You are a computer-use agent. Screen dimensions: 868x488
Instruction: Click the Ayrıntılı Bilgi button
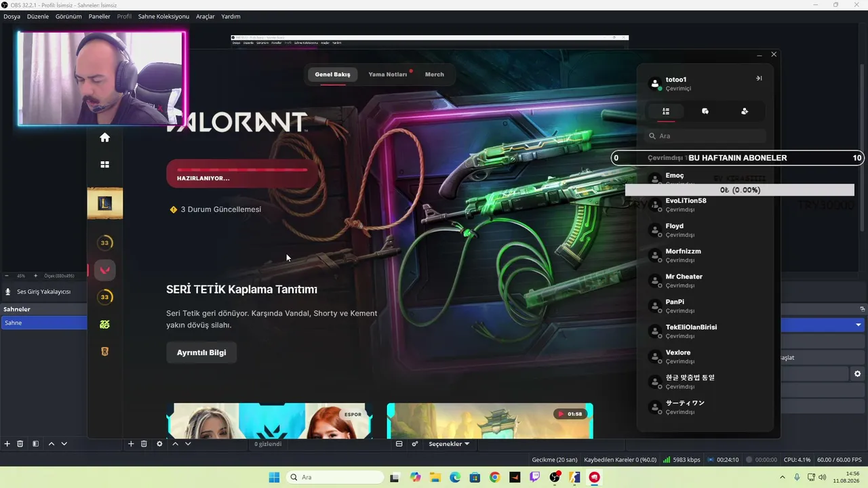click(x=201, y=352)
